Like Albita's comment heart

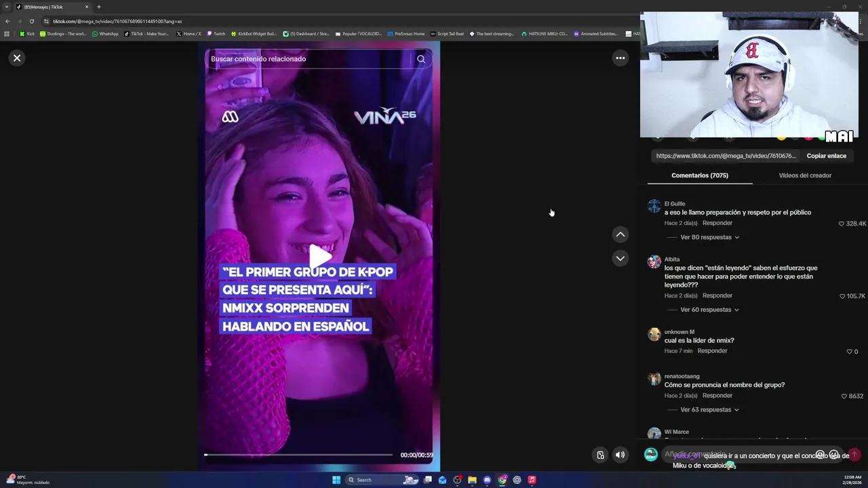pyautogui.click(x=842, y=296)
